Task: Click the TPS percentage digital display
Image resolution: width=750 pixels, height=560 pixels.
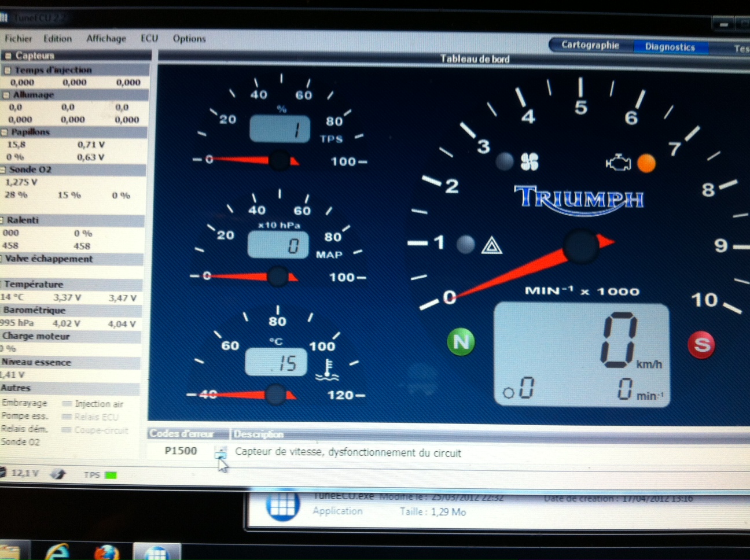Action: pyautogui.click(x=280, y=128)
